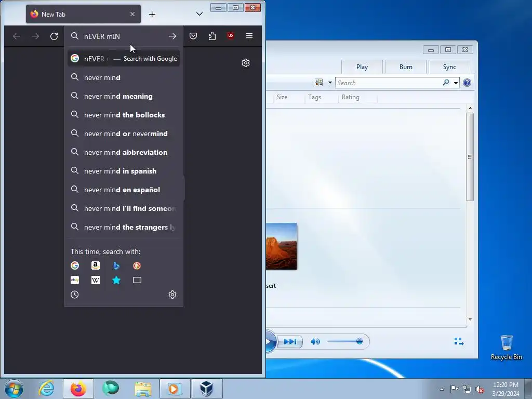Open Recycle Bin on desktop
The image size is (532, 399).
pos(506,348)
